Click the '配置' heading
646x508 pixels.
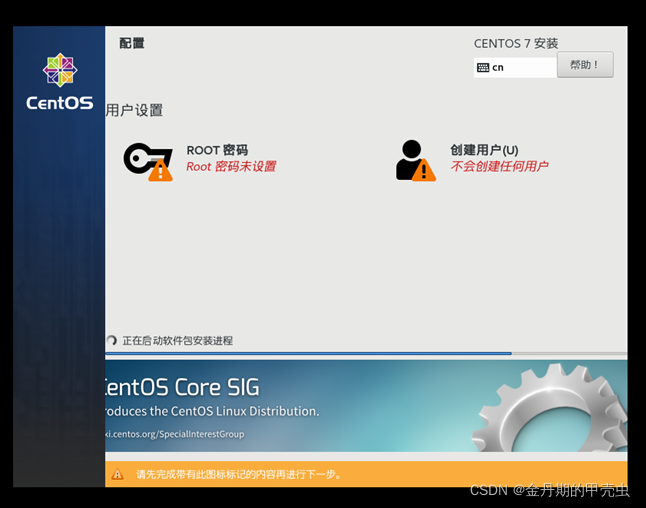(132, 43)
